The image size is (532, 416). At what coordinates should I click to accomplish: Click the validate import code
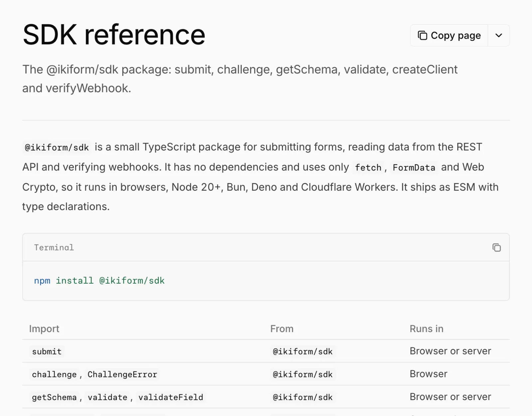(x=107, y=397)
